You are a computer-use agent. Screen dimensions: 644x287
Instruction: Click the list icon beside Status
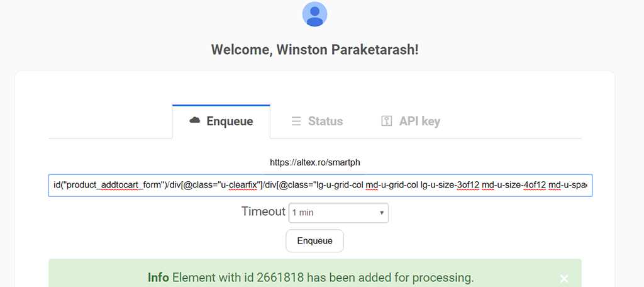296,121
